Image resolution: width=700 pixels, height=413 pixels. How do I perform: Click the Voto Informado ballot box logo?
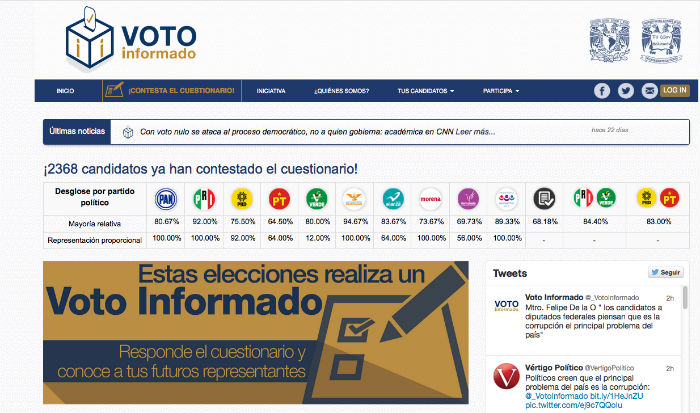point(131,38)
